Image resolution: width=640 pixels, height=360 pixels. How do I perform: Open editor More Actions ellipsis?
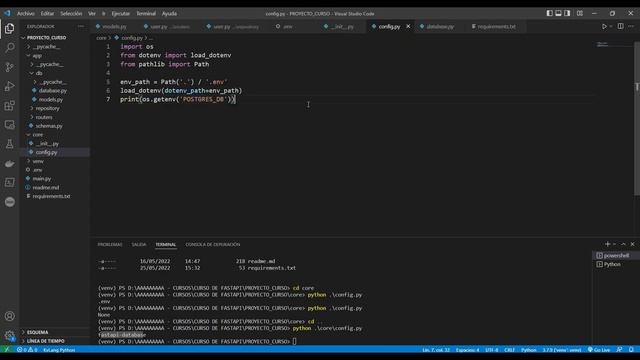tap(631, 27)
